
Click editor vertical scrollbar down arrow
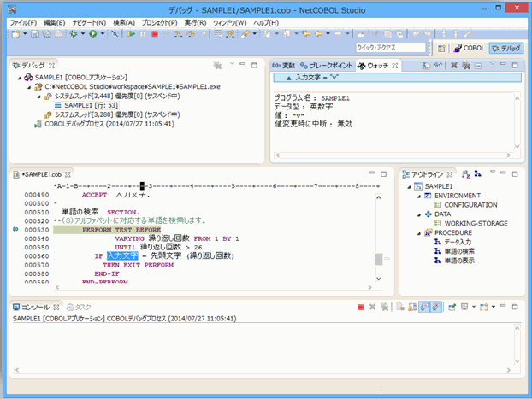pos(379,279)
